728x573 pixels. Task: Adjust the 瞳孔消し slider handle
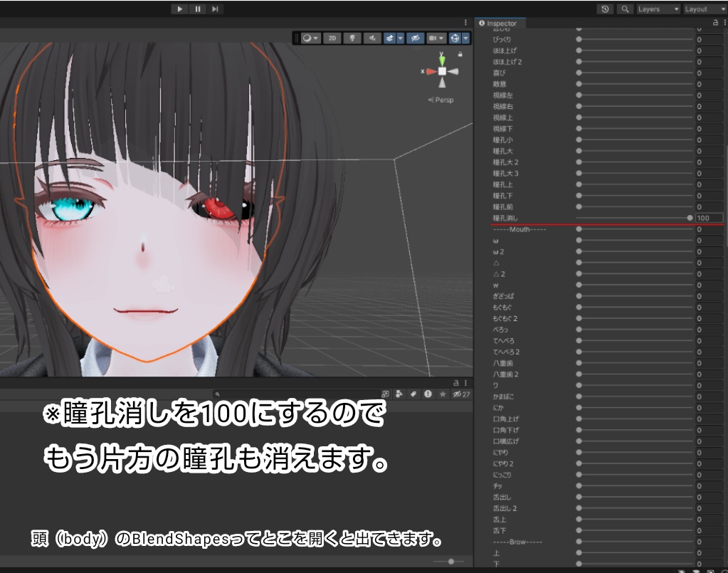click(690, 218)
